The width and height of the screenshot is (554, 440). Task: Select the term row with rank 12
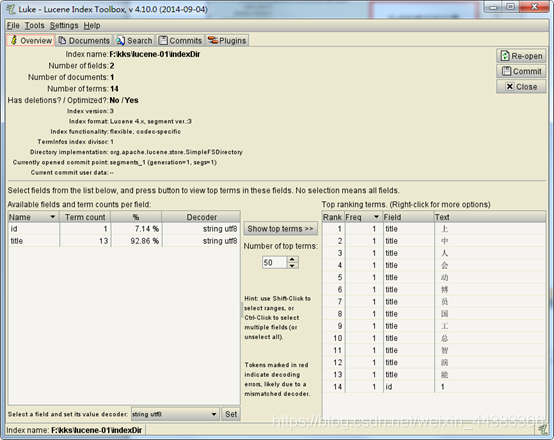[x=434, y=362]
